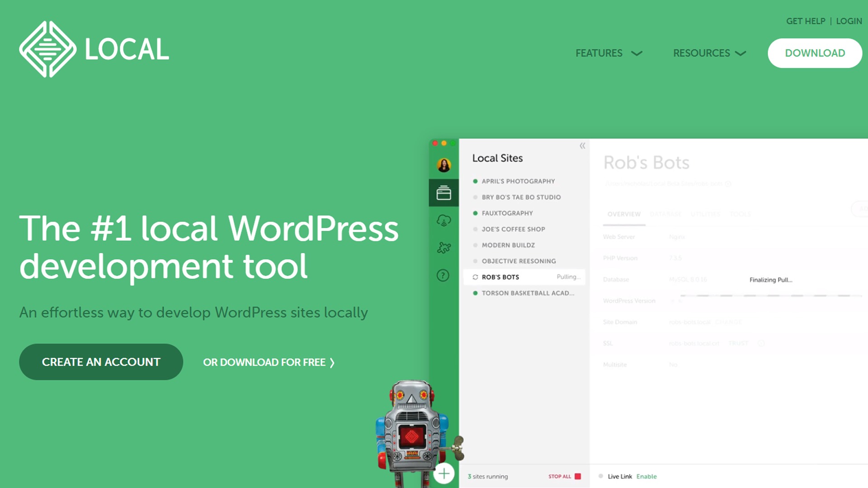The height and width of the screenshot is (488, 868).
Task: Expand the Resources dropdown menu
Action: [709, 53]
